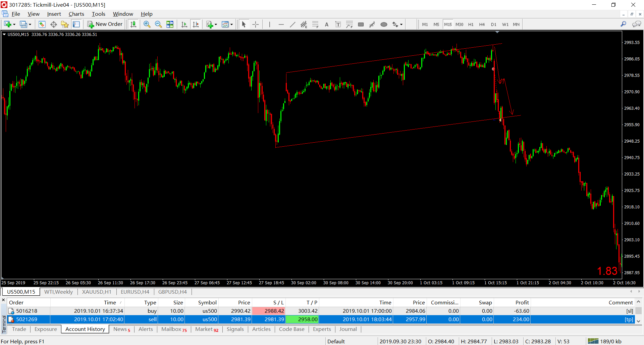
Task: Open the Tools menu
Action: [x=98, y=14]
